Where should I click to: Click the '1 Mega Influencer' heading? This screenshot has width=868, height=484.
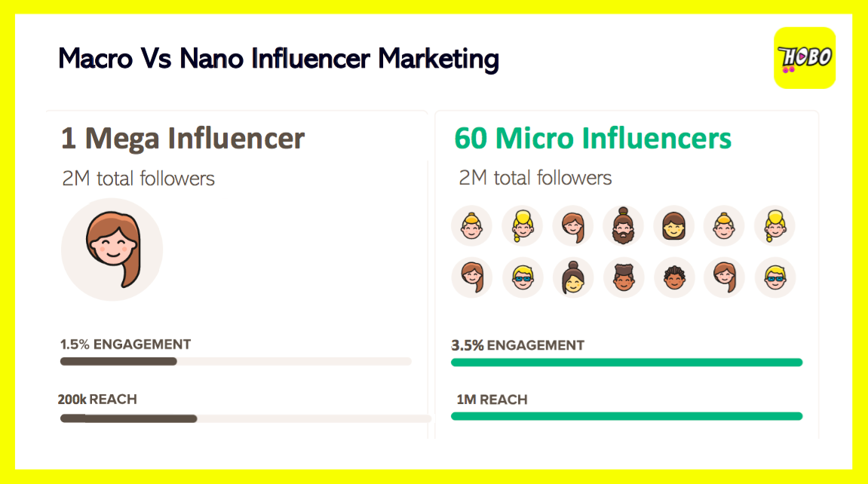(x=182, y=139)
